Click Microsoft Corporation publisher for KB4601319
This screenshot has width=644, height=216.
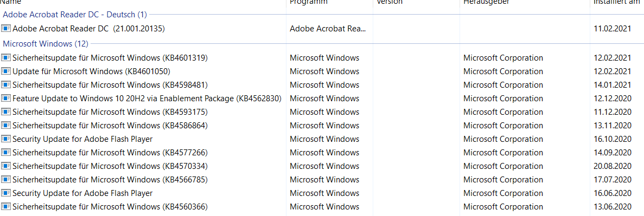[x=503, y=58]
